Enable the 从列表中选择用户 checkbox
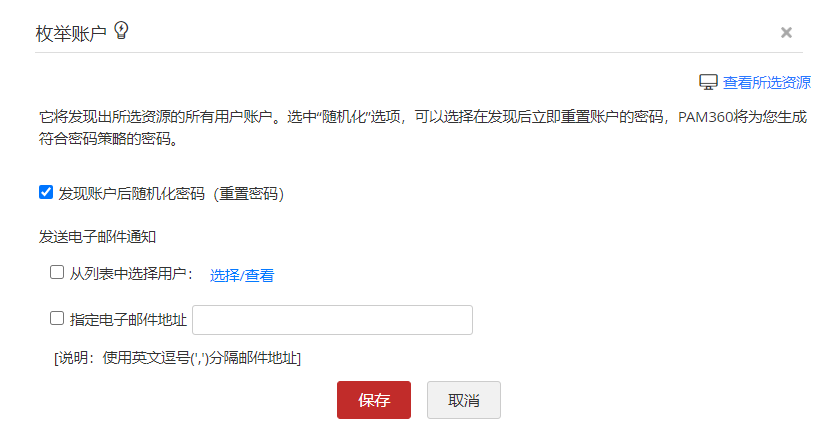839x446 pixels. point(57,272)
